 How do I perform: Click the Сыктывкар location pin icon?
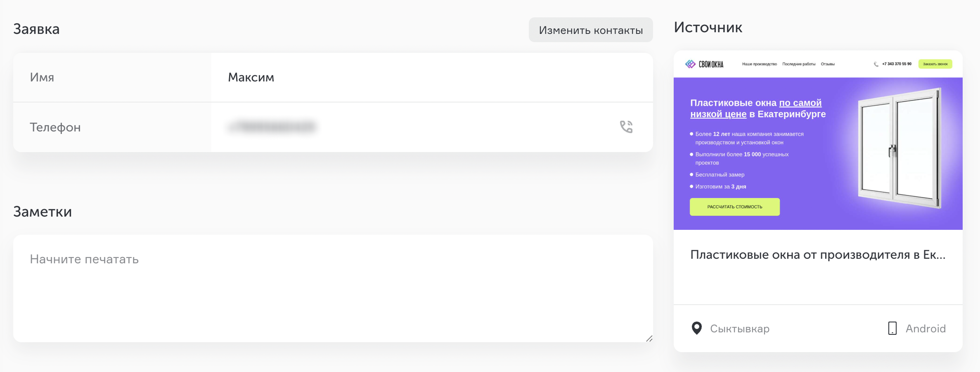point(696,328)
